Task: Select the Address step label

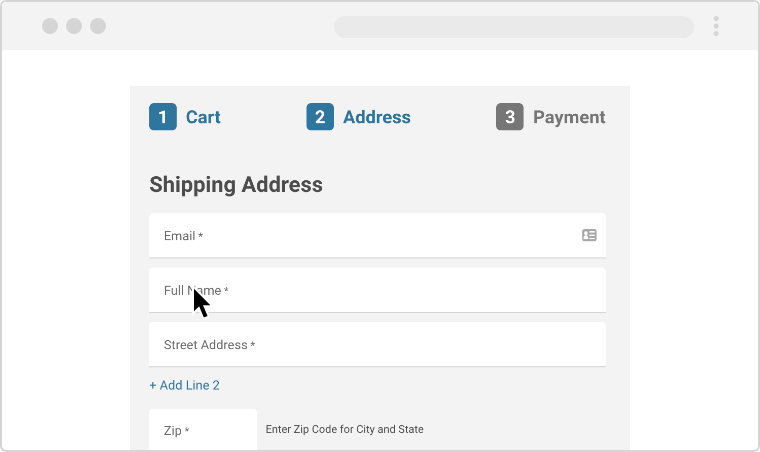Action: (x=376, y=117)
